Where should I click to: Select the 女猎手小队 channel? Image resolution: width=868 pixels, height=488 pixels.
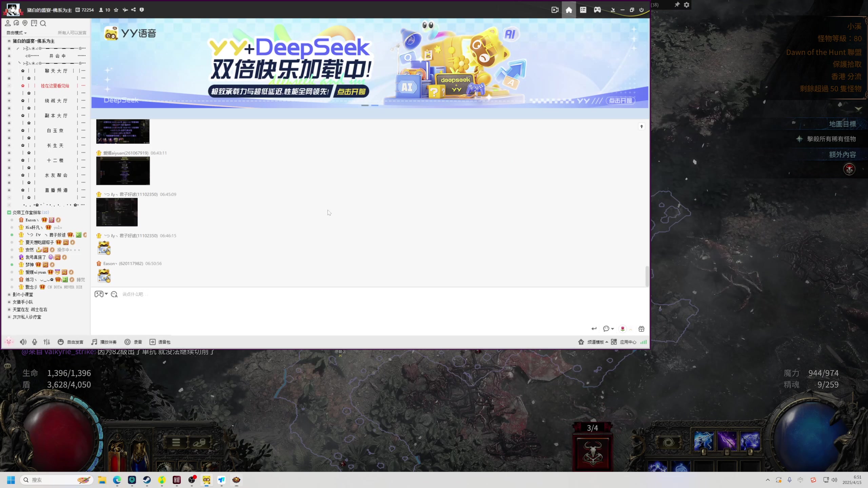point(23,302)
